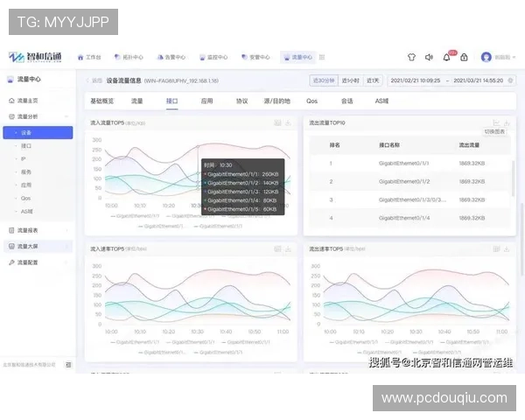Collapse the sidebar using bottom menu icon
The width and height of the screenshot is (525, 420).
click(x=68, y=365)
